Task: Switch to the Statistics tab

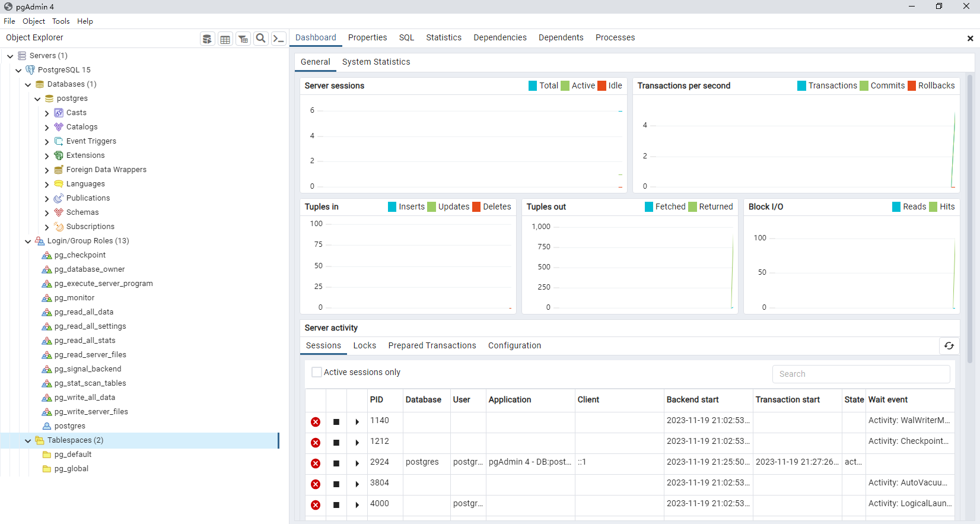Action: click(444, 37)
